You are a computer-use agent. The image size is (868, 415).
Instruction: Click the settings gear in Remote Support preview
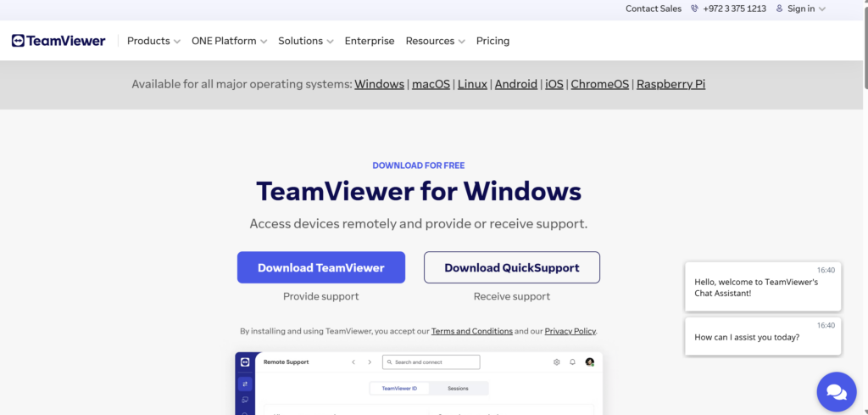click(x=556, y=362)
